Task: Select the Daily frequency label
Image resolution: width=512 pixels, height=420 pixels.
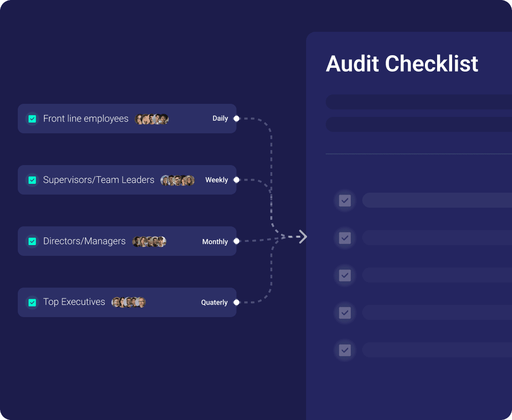Action: (x=220, y=119)
